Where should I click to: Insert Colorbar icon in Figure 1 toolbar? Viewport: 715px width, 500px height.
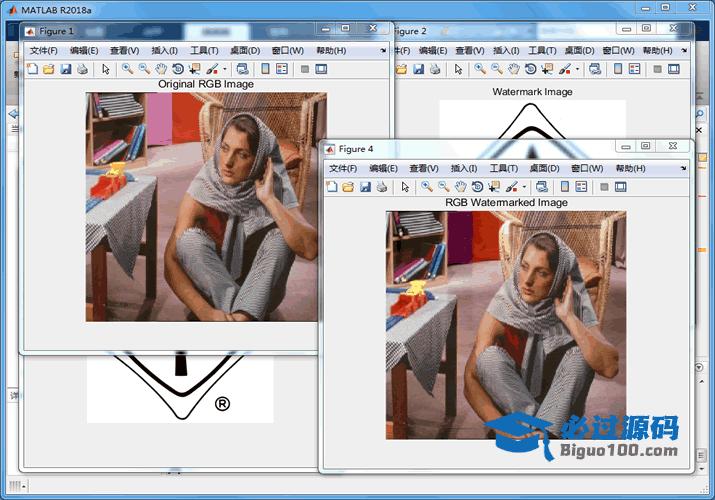(265, 69)
